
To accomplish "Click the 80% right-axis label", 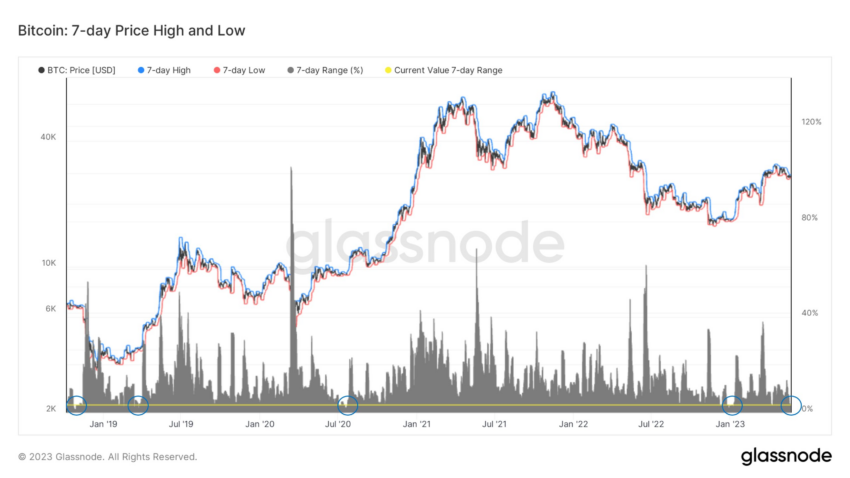I will [809, 218].
